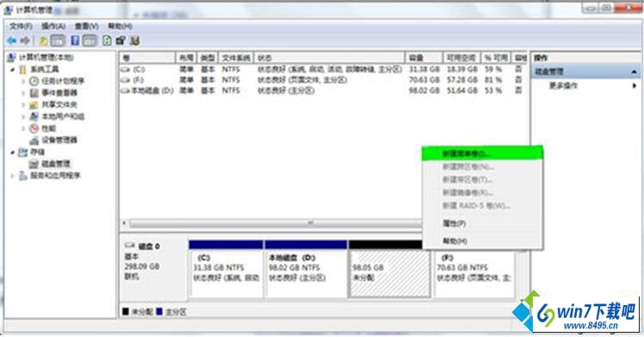Image resolution: width=644 pixels, height=337 pixels.
Task: Select the (F:) 70.63 GB partition block
Action: (x=474, y=273)
